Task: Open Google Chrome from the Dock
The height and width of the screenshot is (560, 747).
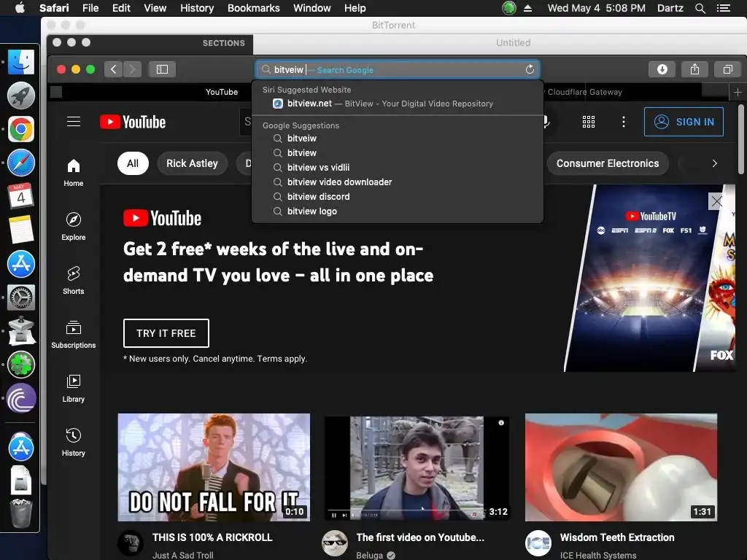Action: coord(21,129)
